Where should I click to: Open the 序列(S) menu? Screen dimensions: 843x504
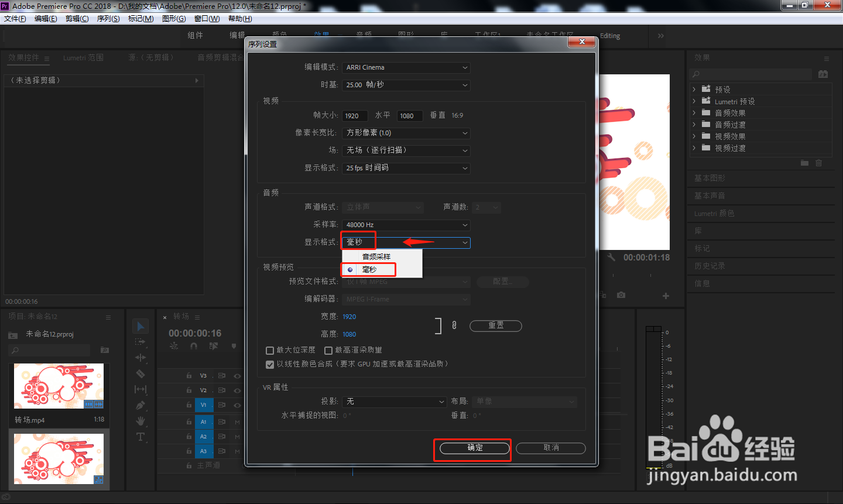point(108,19)
